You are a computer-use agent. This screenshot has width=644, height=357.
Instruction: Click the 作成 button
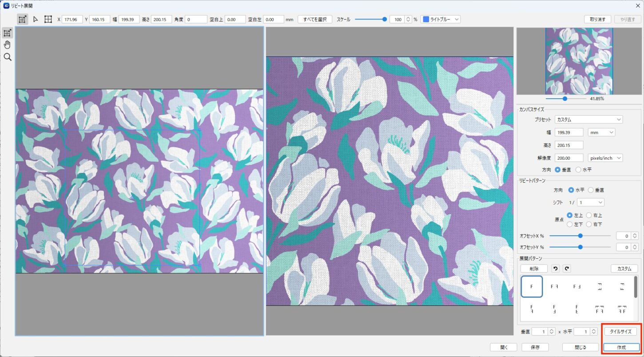point(621,347)
